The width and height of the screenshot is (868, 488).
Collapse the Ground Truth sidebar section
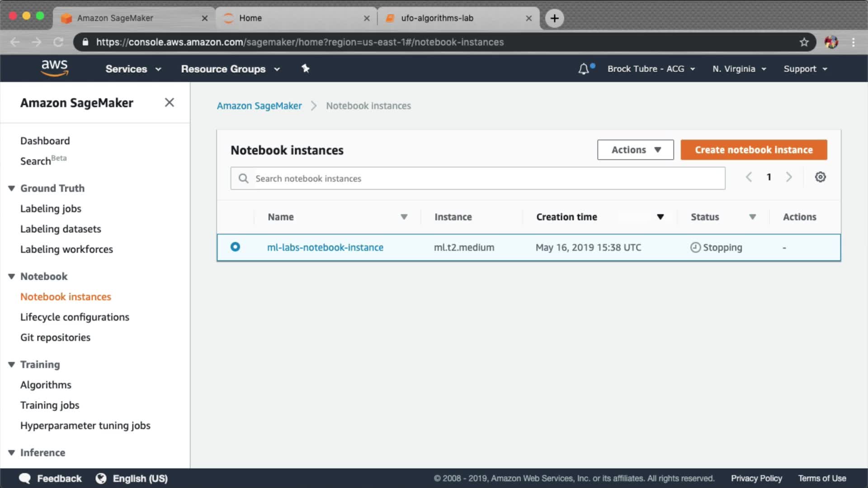12,188
